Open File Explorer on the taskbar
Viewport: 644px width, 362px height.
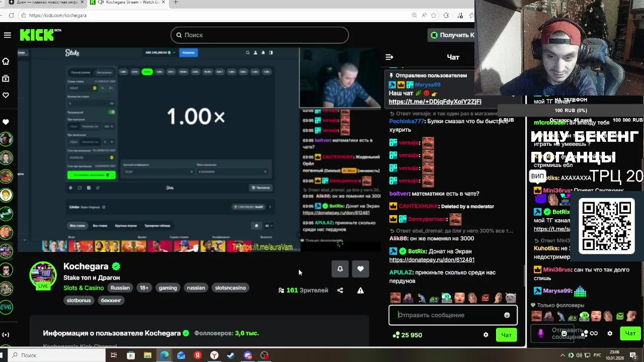(147, 355)
